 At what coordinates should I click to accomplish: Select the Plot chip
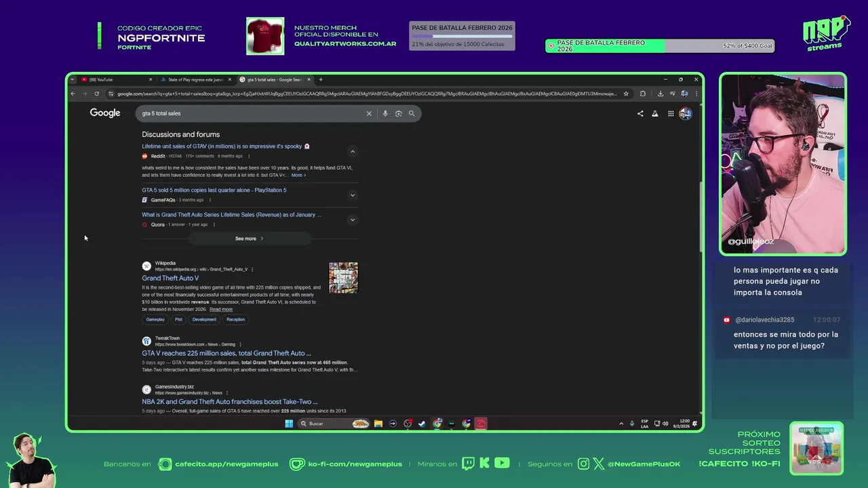click(178, 319)
